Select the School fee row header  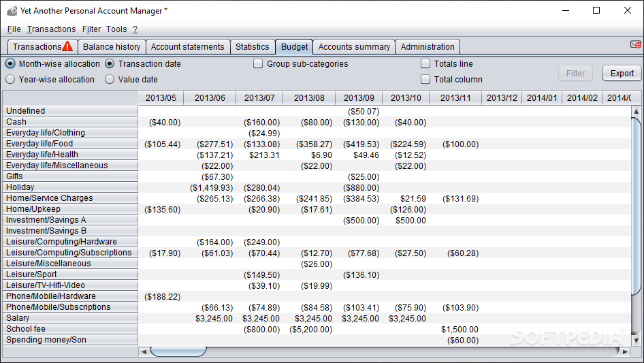tap(70, 329)
